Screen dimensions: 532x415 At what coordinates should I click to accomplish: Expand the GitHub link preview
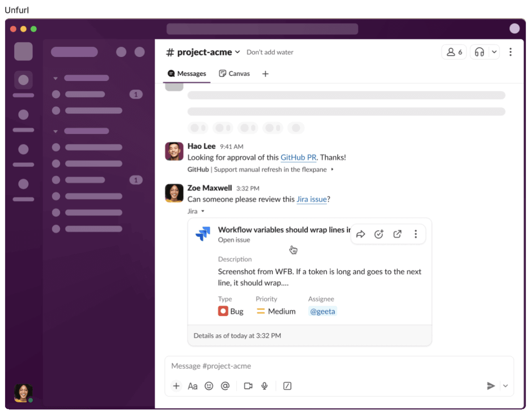point(332,169)
